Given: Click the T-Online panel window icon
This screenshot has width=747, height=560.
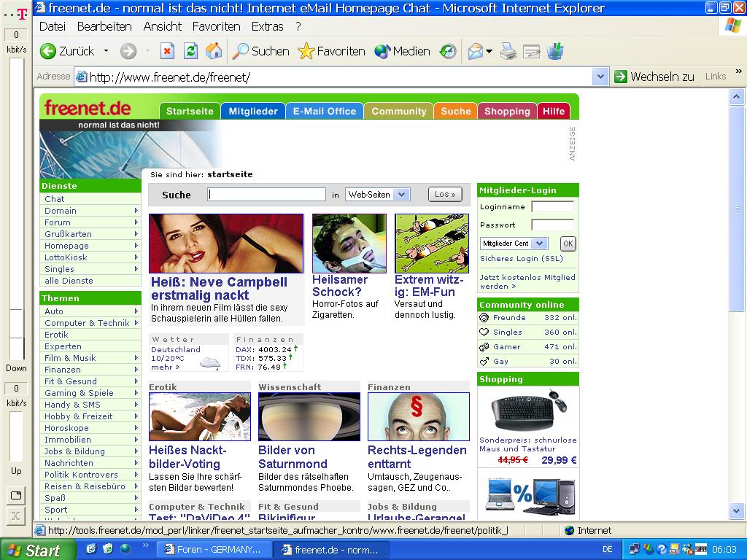Looking at the screenshot, I should (16, 495).
